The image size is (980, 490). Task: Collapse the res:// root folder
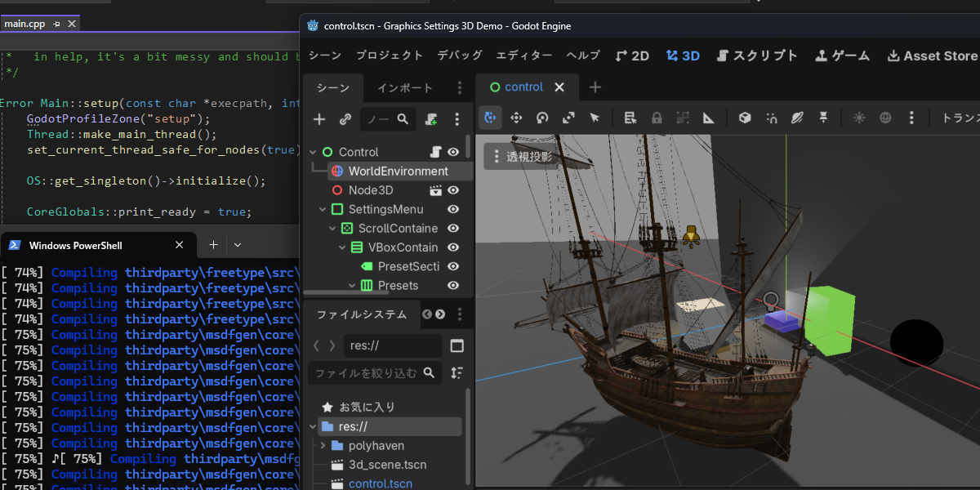[313, 426]
